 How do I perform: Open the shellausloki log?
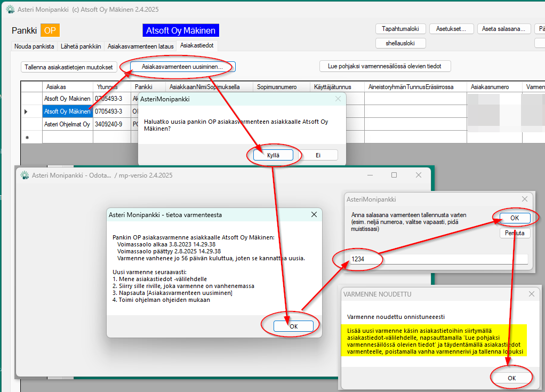pos(400,43)
